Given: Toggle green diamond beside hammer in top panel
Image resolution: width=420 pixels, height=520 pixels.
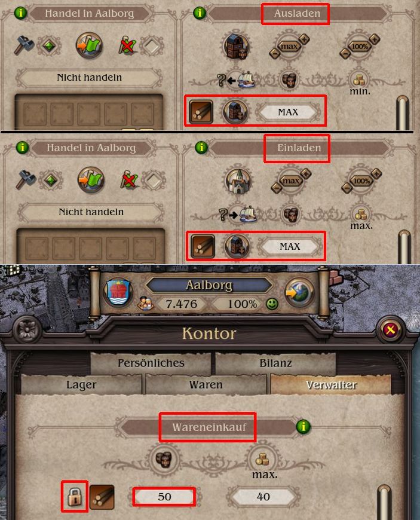Looking at the screenshot, I should coord(49,45).
